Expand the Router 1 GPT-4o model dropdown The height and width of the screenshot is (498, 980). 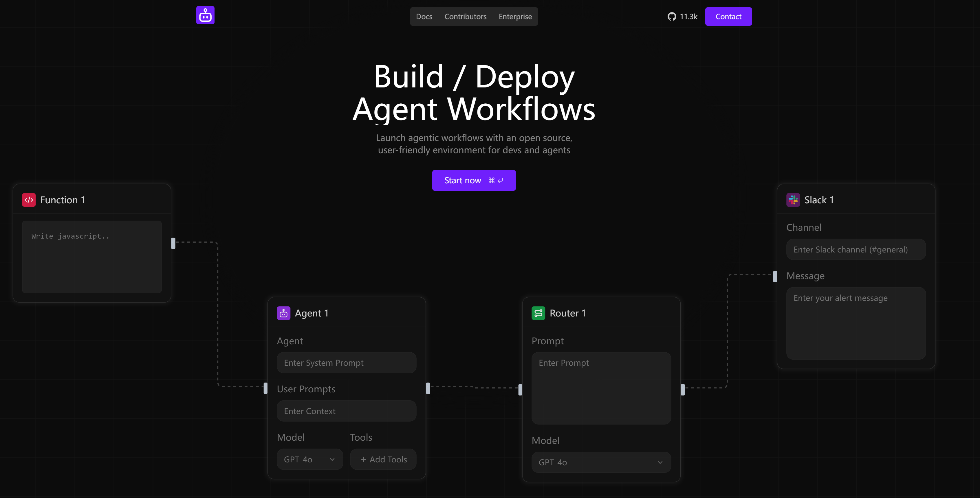601,462
